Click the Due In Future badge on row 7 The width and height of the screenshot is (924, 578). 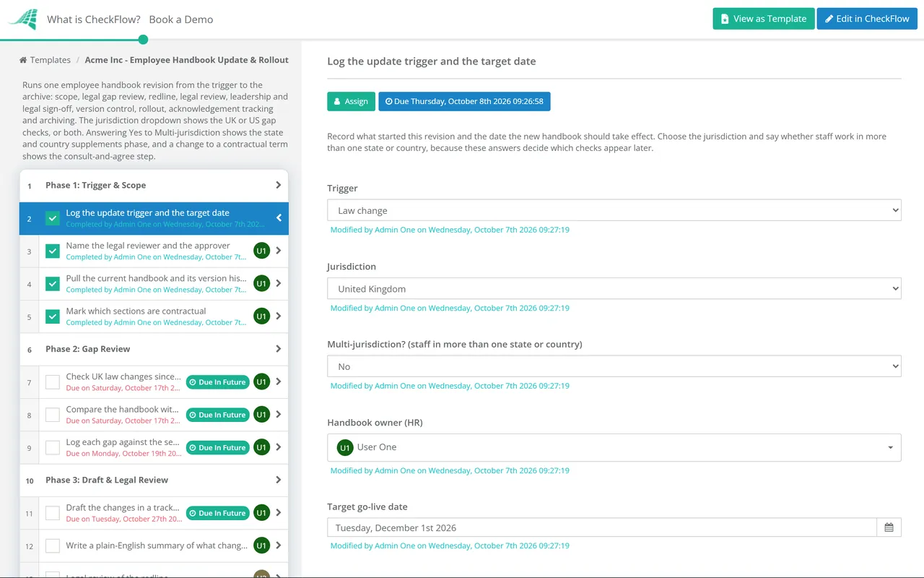[217, 382]
